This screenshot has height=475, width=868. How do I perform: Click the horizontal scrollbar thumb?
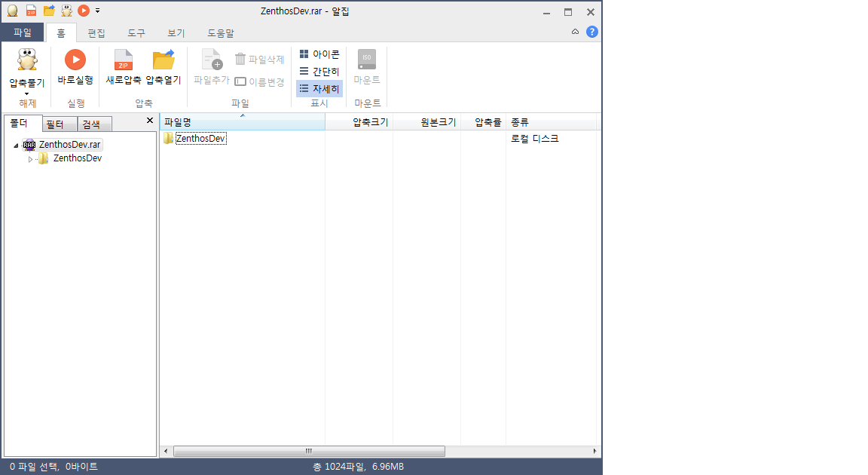[309, 451]
